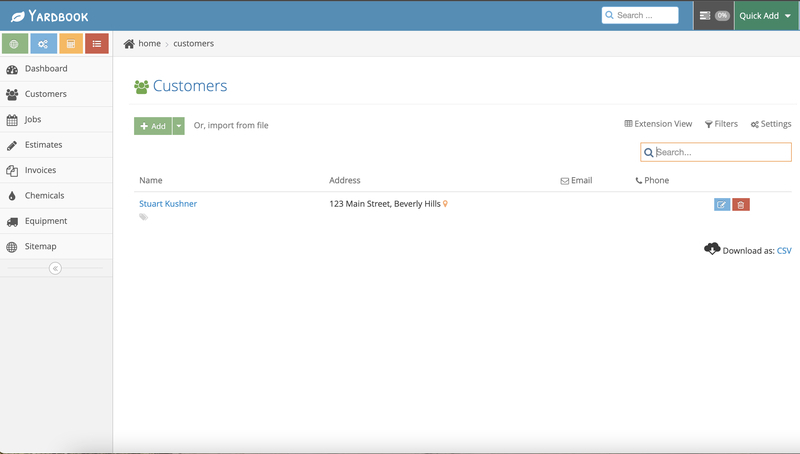Click the red list shortcut button
Image resolution: width=800 pixels, height=454 pixels.
coord(97,44)
